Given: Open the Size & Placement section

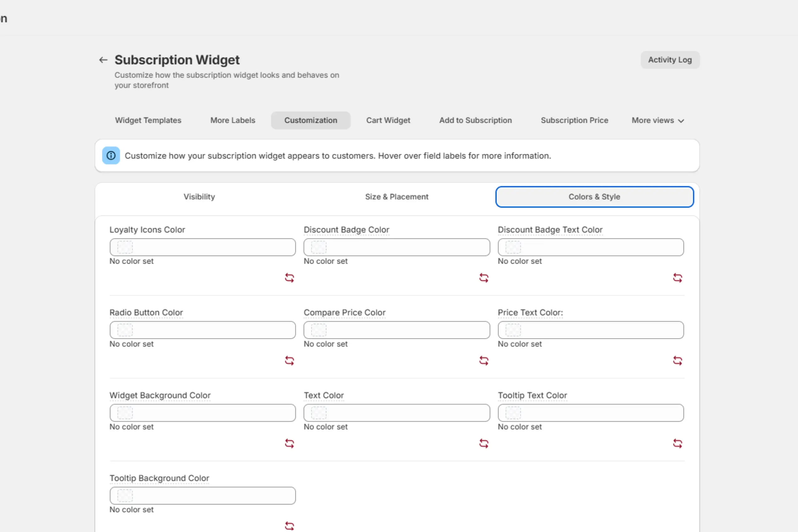Looking at the screenshot, I should point(397,197).
